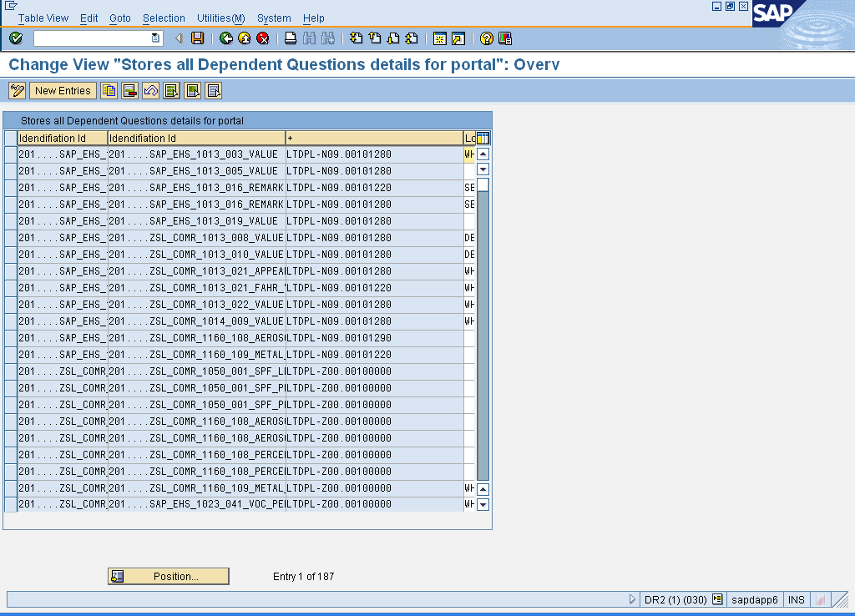
Task: Select row with SAP_EHS_1023_041_VOC_PE using row selector
Action: pos(10,504)
